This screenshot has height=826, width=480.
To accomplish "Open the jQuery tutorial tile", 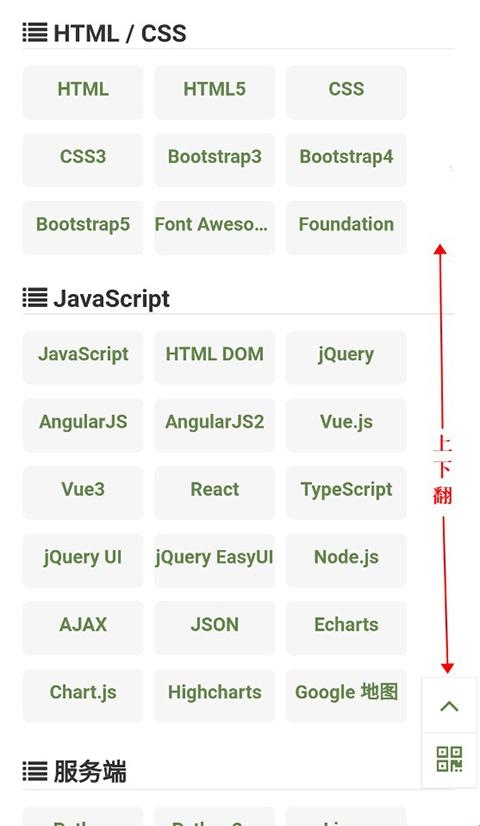I will coord(346,357).
